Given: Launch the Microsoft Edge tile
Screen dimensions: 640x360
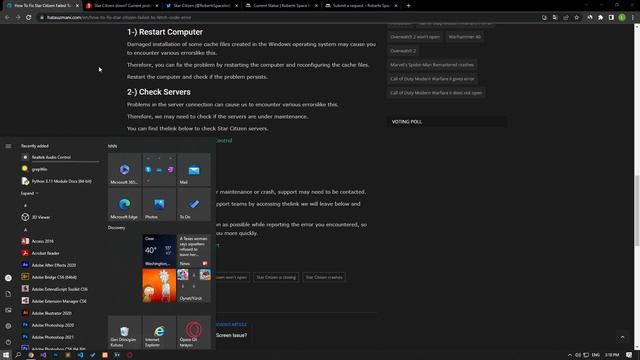Looking at the screenshot, I should click(124, 204).
